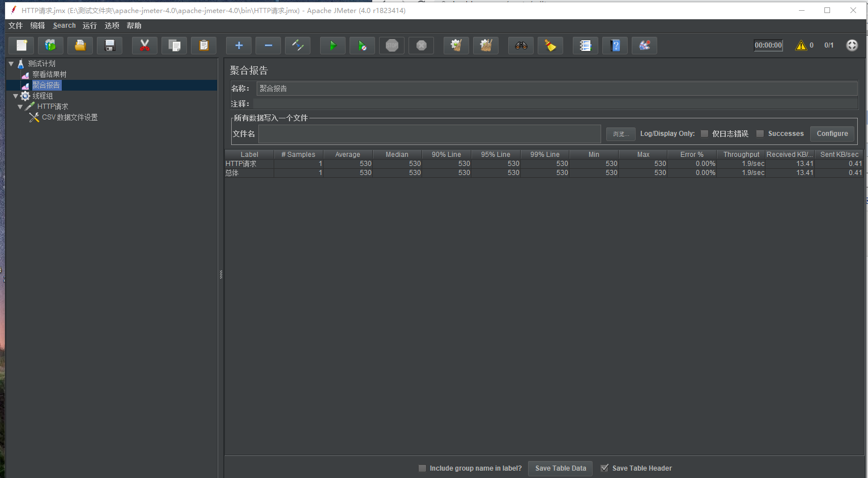
Task: Reset search with brush icon
Action: pos(550,45)
